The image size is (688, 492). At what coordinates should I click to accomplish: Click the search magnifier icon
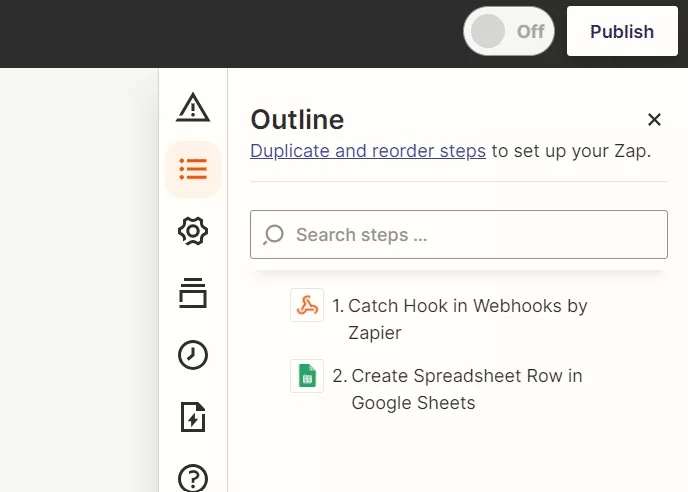click(274, 234)
